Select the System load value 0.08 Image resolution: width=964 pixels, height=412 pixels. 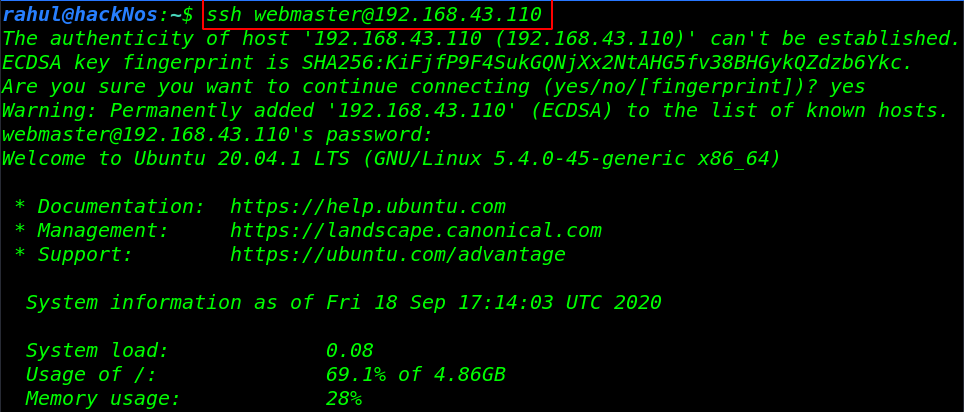click(350, 351)
